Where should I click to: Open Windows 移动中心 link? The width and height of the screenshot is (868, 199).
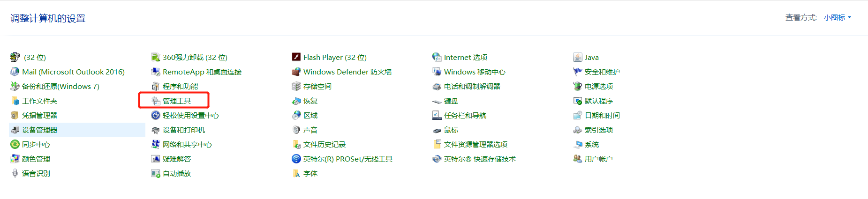tap(475, 72)
